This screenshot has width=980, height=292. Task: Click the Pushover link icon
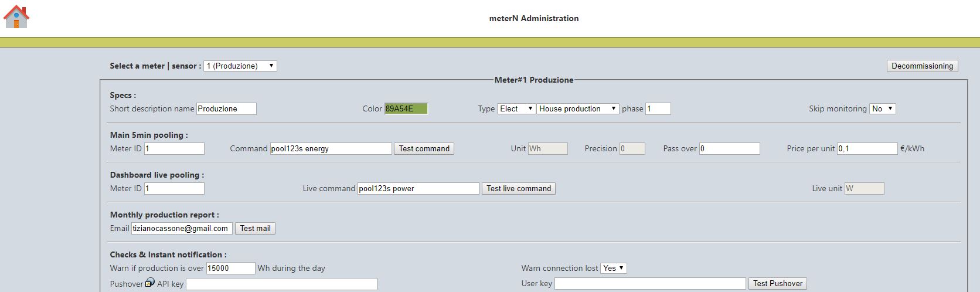pos(149,283)
